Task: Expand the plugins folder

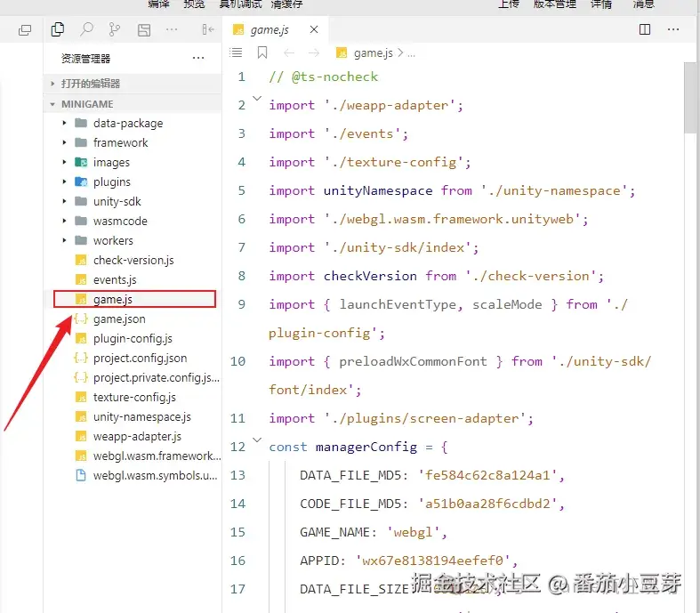Action: coord(133,182)
